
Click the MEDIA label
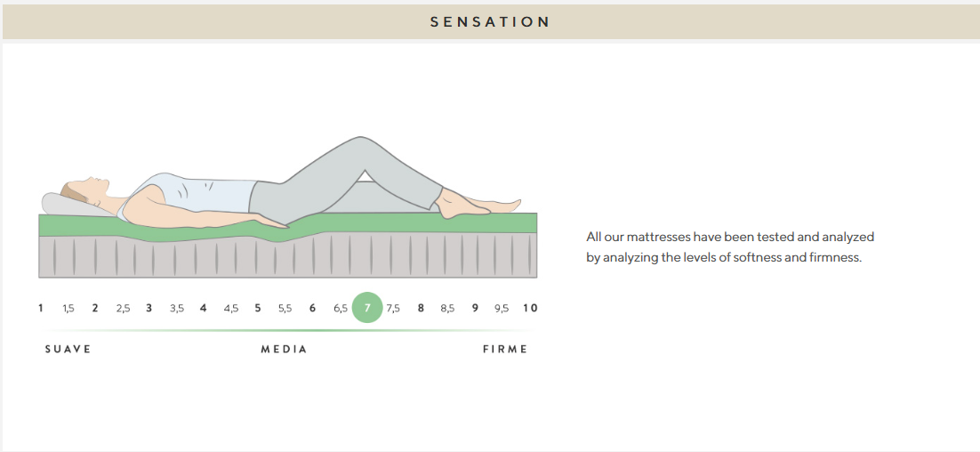point(284,349)
